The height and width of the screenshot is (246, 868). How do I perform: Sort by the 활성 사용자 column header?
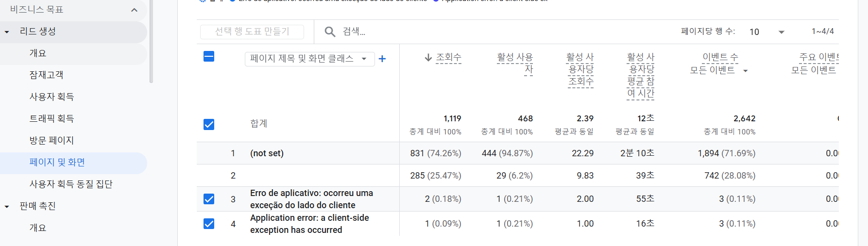pos(515,64)
